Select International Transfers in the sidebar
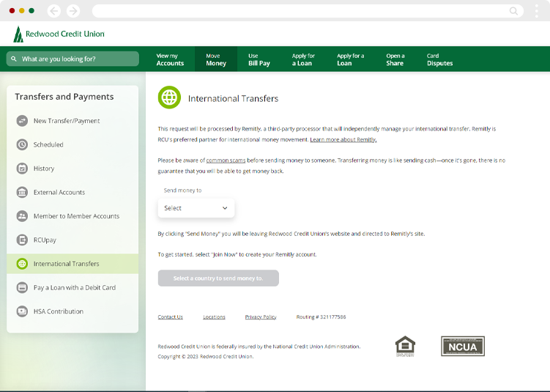550x392 pixels. click(x=73, y=264)
